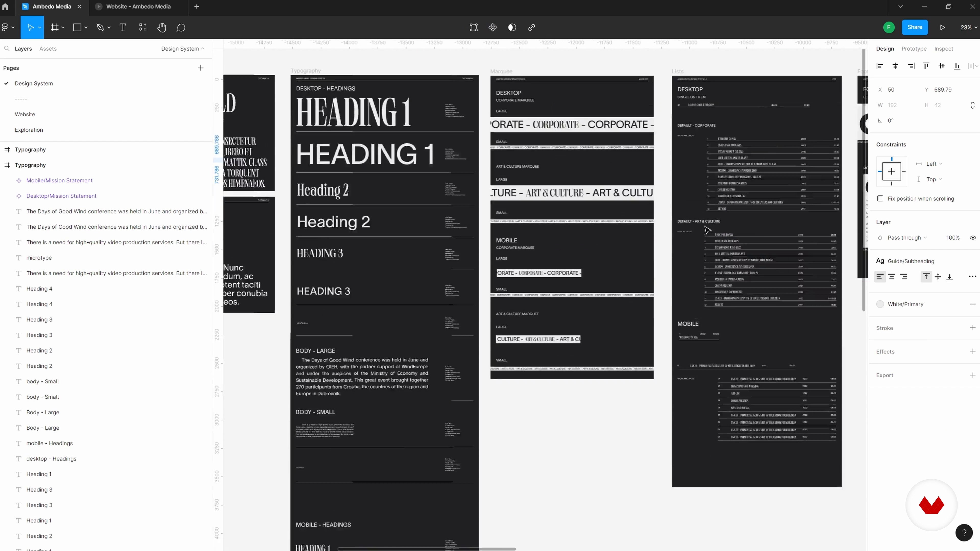The image size is (980, 551).
Task: Click Align horizontal centers icon
Action: [x=895, y=66]
